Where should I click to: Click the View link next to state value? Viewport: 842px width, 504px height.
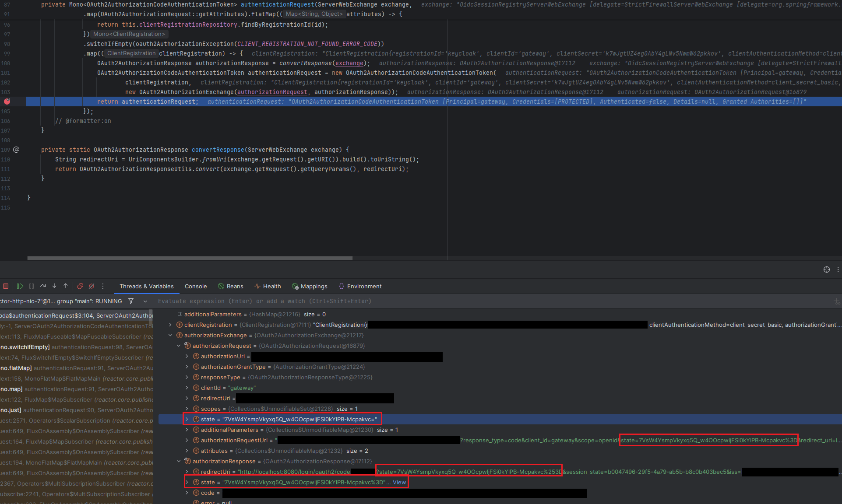pos(399,482)
